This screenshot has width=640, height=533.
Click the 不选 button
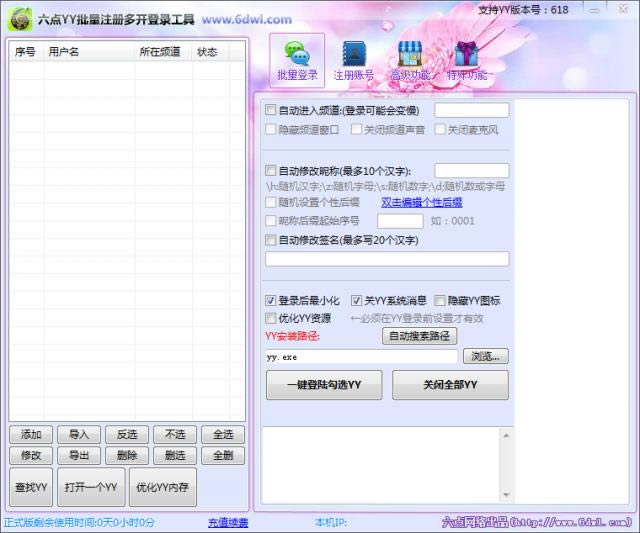175,435
